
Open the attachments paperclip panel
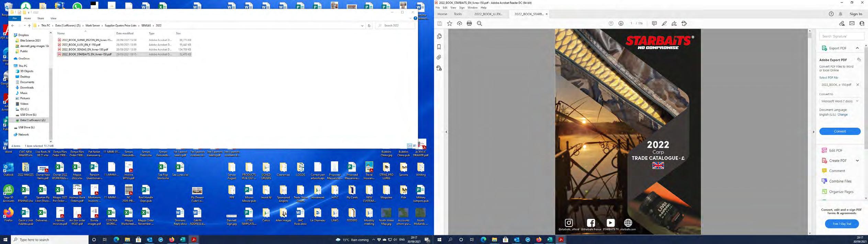[x=439, y=57]
